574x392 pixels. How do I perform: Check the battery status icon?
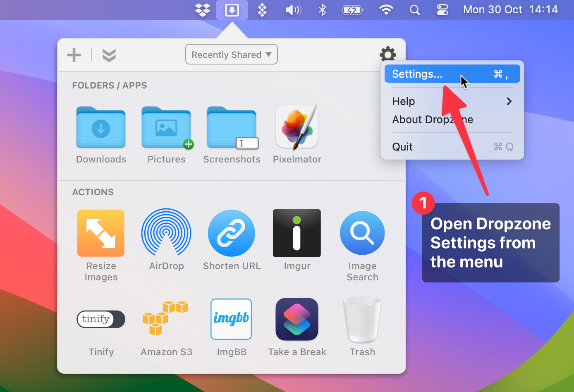coord(353,10)
